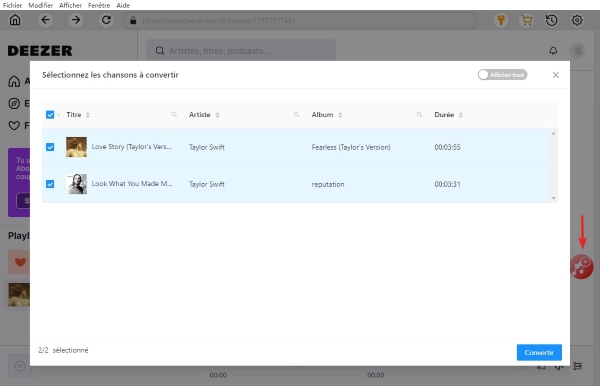Open the liked songs heart playlist tile
Viewport: 600px width, 386px height.
(x=19, y=262)
